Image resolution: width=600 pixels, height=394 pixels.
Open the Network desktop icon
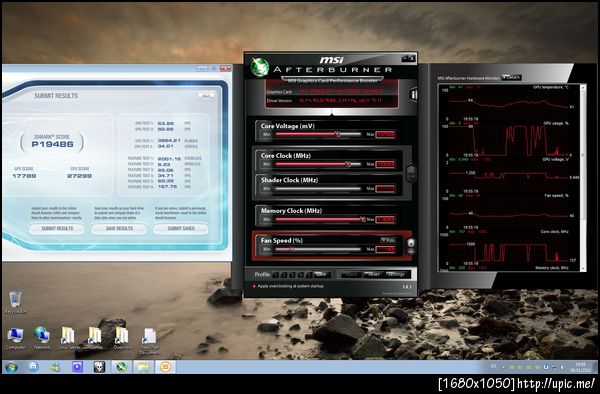coord(42,338)
